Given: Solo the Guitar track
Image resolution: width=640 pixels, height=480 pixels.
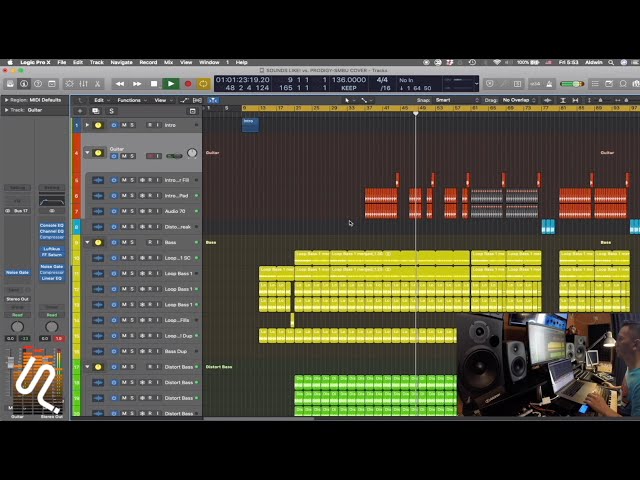Looking at the screenshot, I should (132, 156).
